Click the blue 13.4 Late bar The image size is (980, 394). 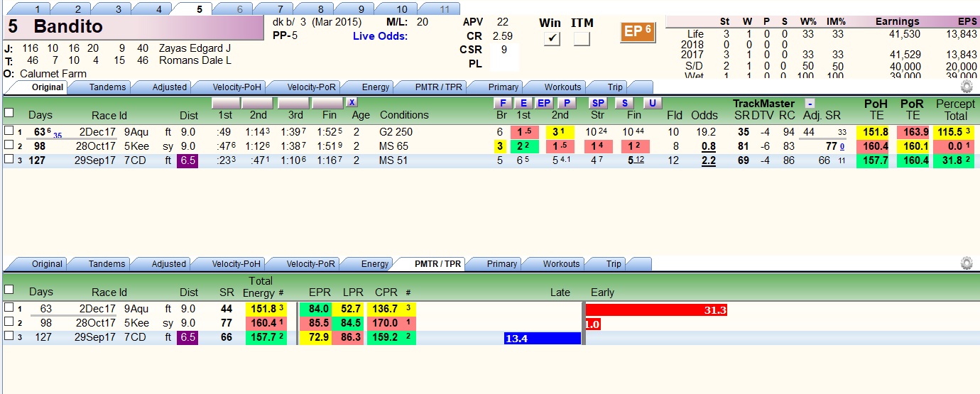[x=543, y=339]
